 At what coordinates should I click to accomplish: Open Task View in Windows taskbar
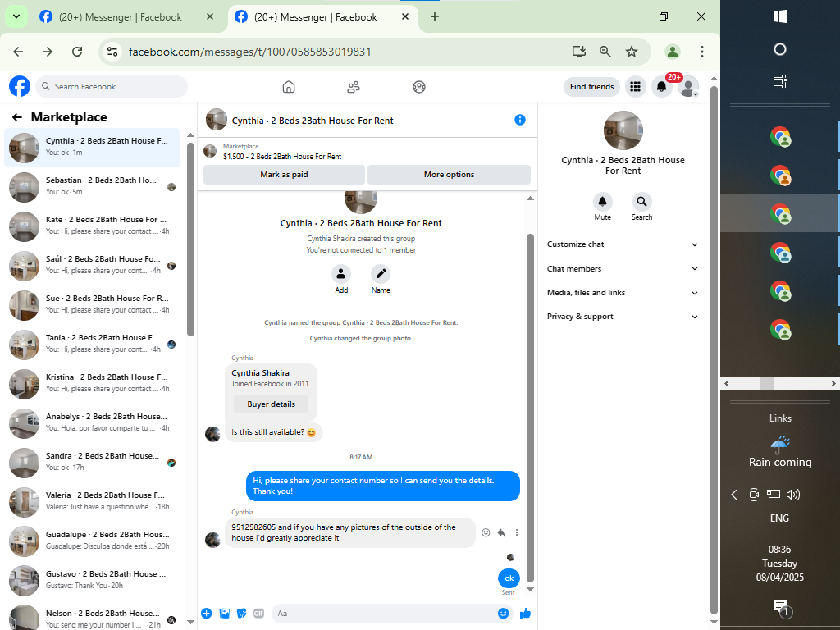[780, 81]
